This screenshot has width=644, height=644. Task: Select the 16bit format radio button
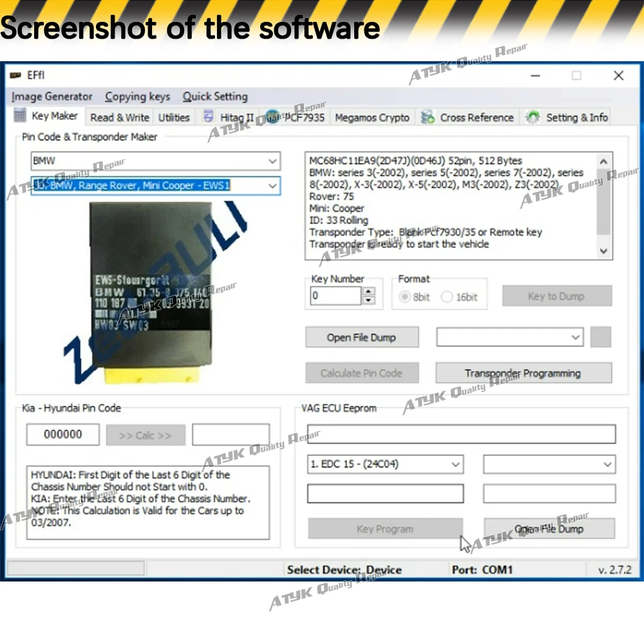point(447,296)
